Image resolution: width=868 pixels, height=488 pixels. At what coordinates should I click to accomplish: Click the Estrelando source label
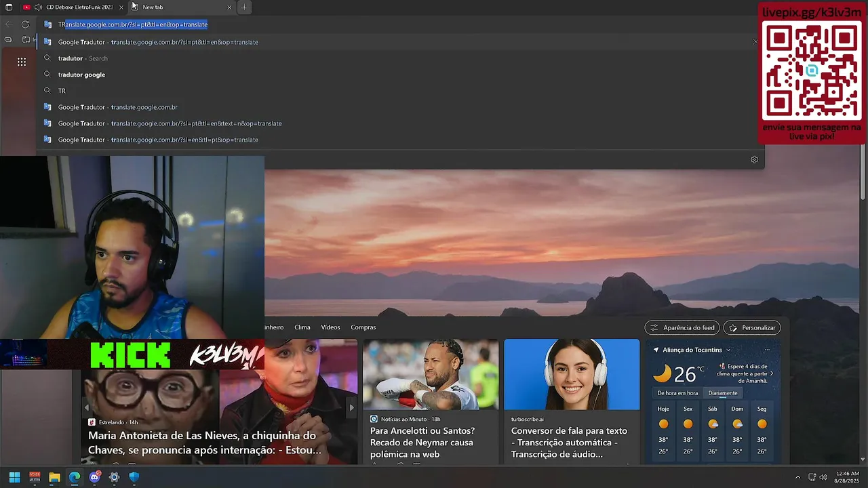113,422
